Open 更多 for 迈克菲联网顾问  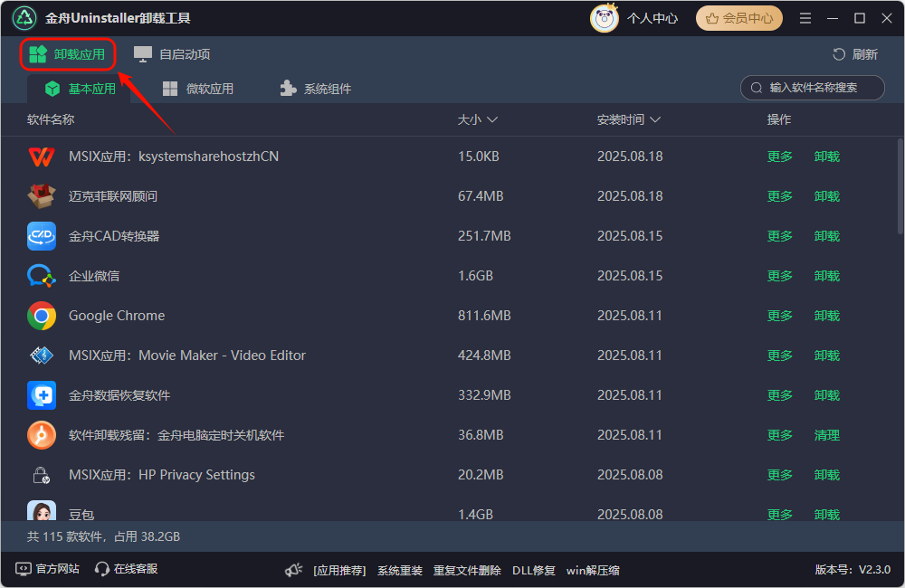(x=780, y=196)
